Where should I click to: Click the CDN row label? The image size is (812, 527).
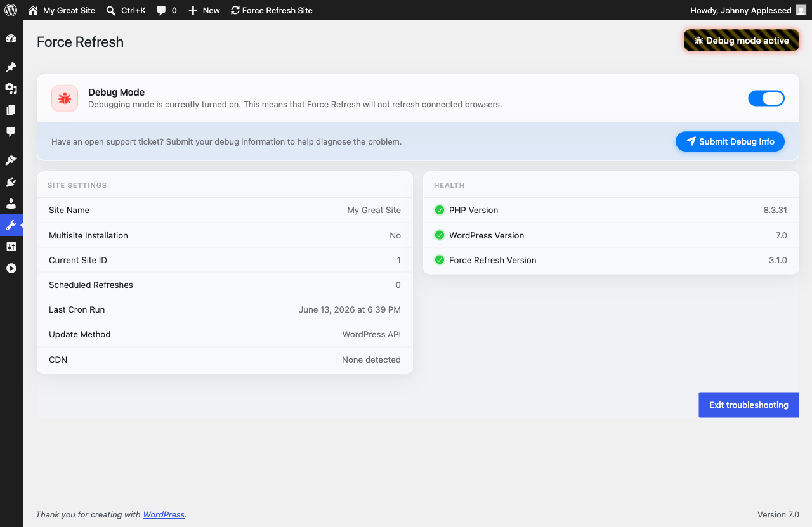tap(58, 360)
